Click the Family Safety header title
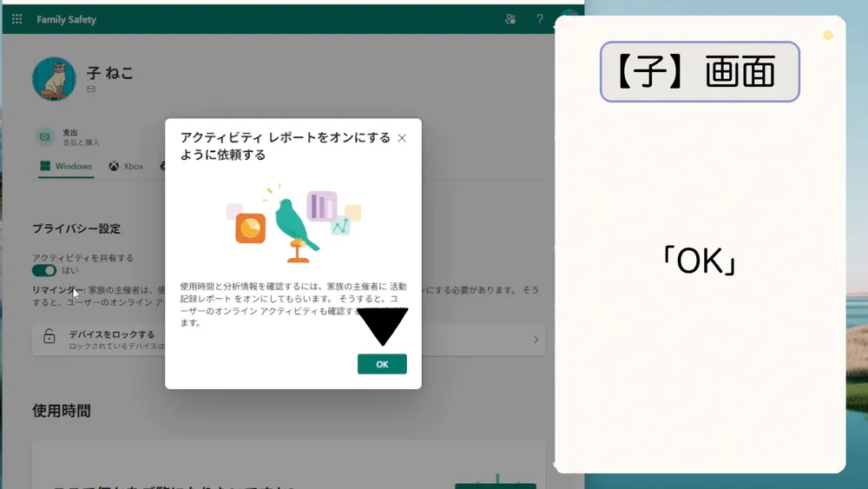 point(67,19)
